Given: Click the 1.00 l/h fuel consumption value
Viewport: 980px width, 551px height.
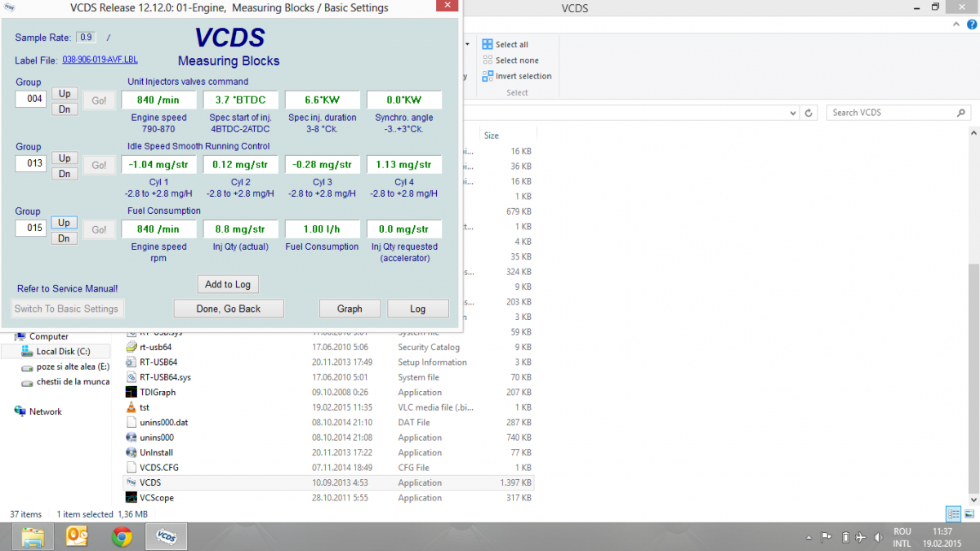Looking at the screenshot, I should click(x=323, y=229).
